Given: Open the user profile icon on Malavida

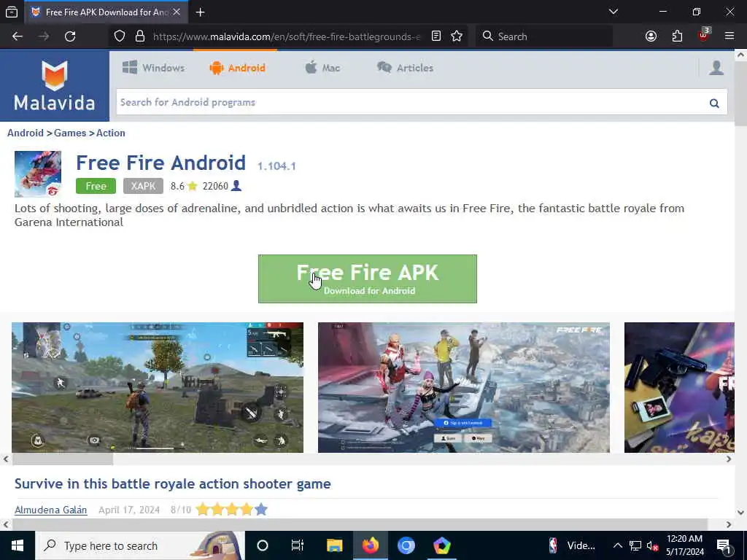Looking at the screenshot, I should 716,68.
